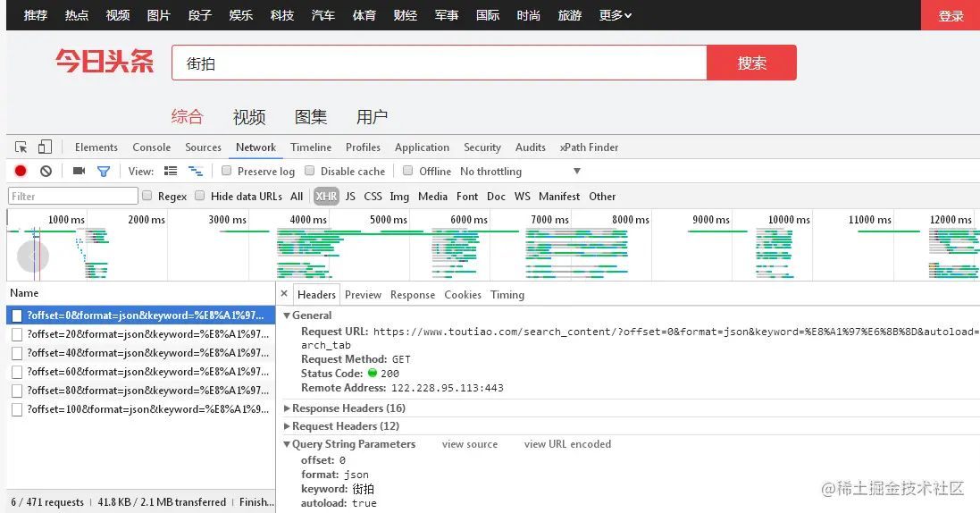Viewport: 980px width, 513px height.
Task: Select the 视频 search results tab
Action: tap(248, 117)
